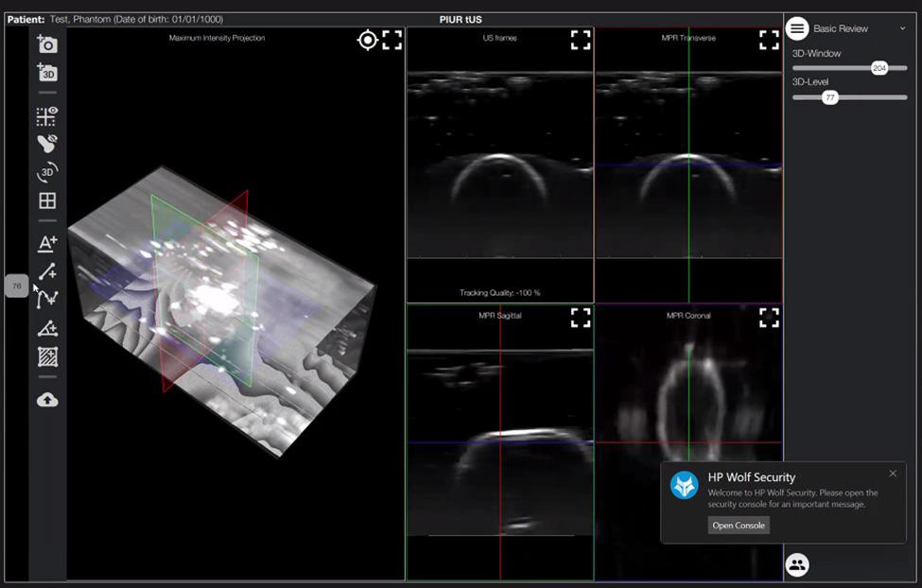This screenshot has width=922, height=588.
Task: Maximize the MPR Coronal pane
Action: [769, 318]
